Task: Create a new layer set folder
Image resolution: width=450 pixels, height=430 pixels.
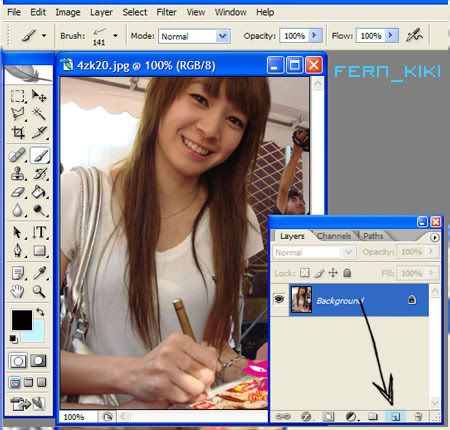Action: (x=373, y=417)
